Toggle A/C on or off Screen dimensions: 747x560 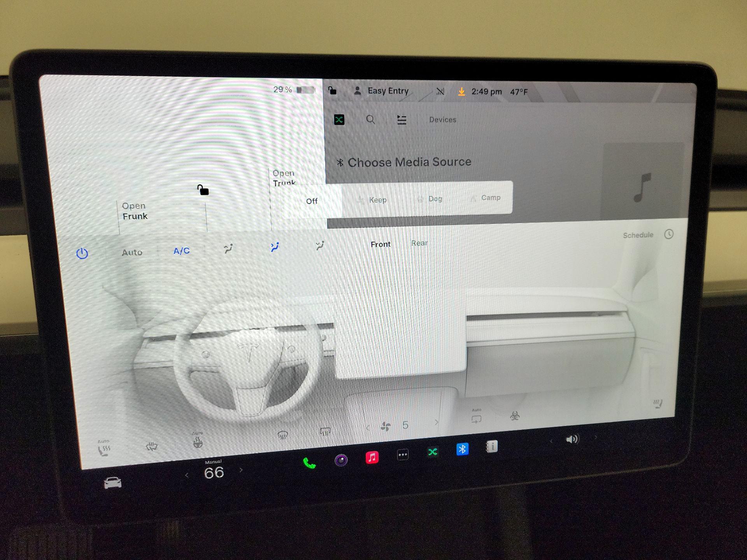(181, 251)
